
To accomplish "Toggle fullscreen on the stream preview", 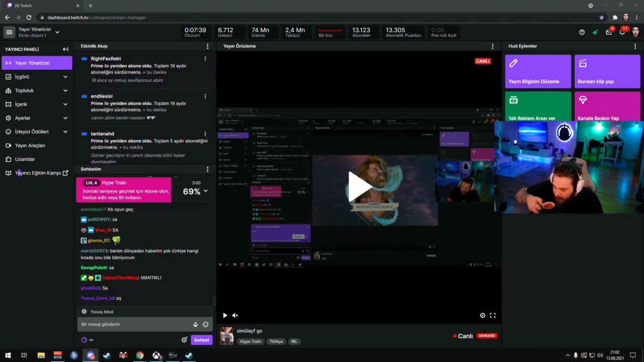I will 493,315.
